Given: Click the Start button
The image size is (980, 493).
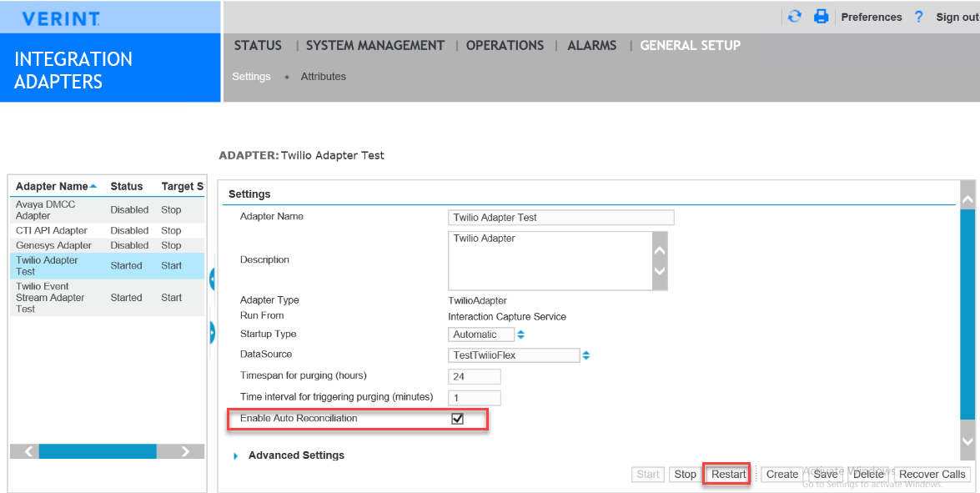Looking at the screenshot, I should click(x=647, y=475).
